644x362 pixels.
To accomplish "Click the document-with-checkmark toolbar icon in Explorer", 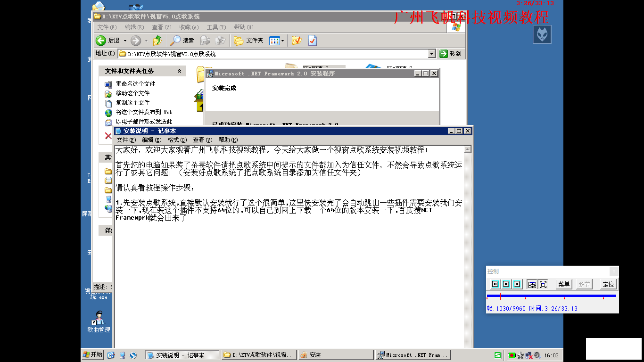I will point(312,41).
